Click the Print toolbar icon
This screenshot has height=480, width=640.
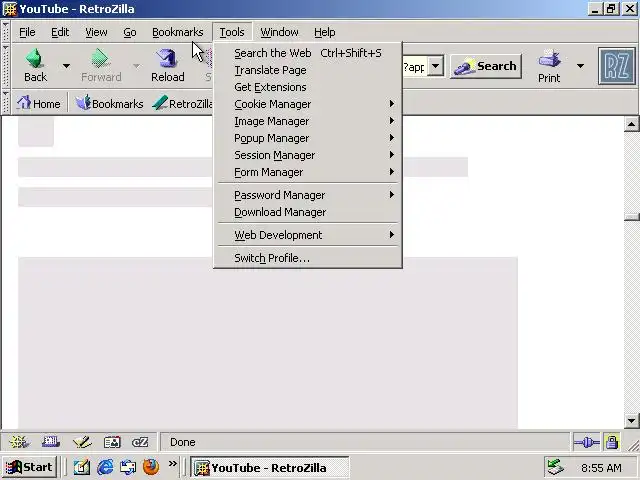click(x=549, y=66)
